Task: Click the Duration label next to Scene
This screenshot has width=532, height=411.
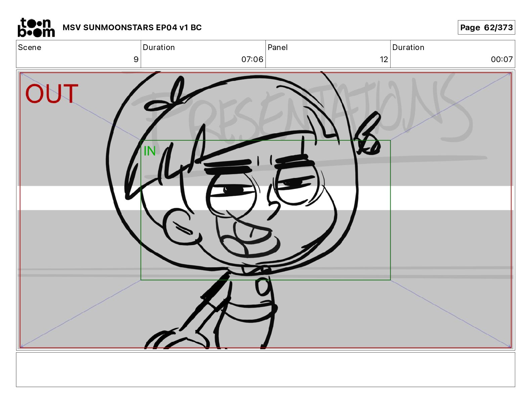Action: point(159,47)
